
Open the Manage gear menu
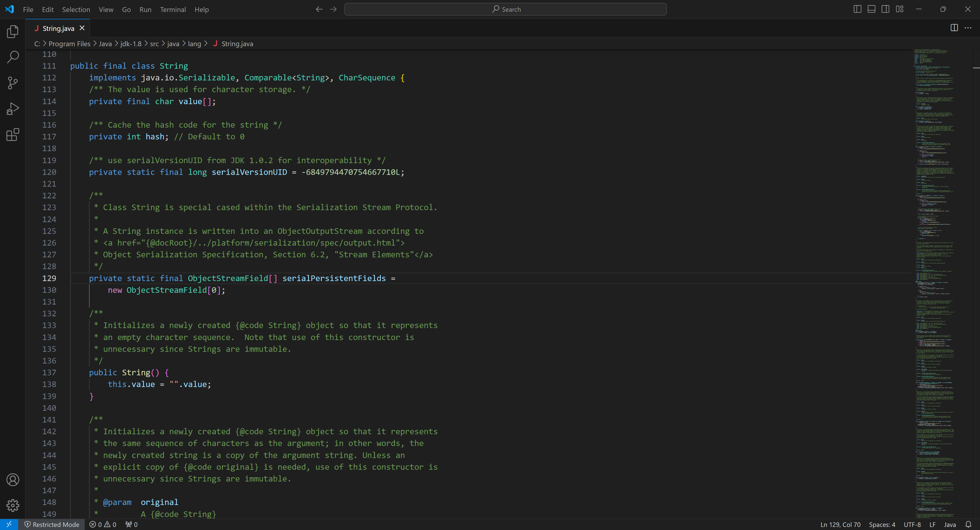(x=13, y=505)
